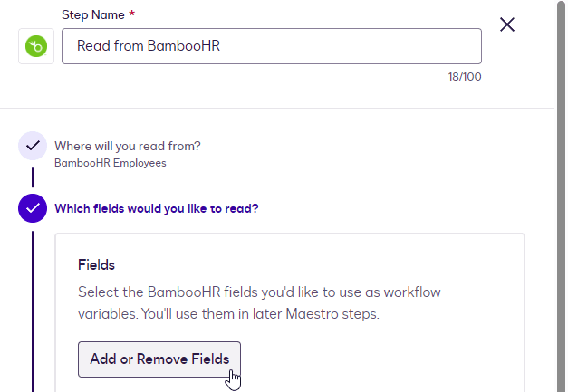The image size is (568, 392).
Task: Click the BambooHR logo icon
Action: [36, 46]
